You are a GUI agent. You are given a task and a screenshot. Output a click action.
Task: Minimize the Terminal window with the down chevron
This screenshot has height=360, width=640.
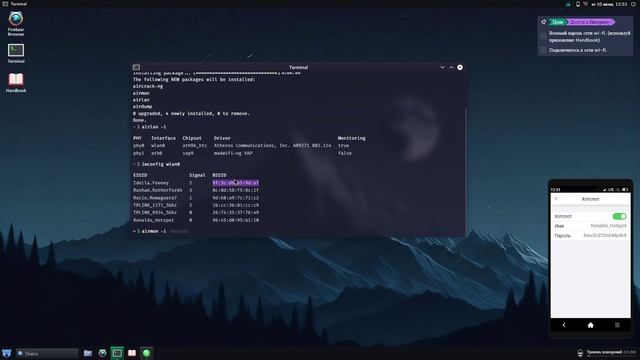coord(442,67)
